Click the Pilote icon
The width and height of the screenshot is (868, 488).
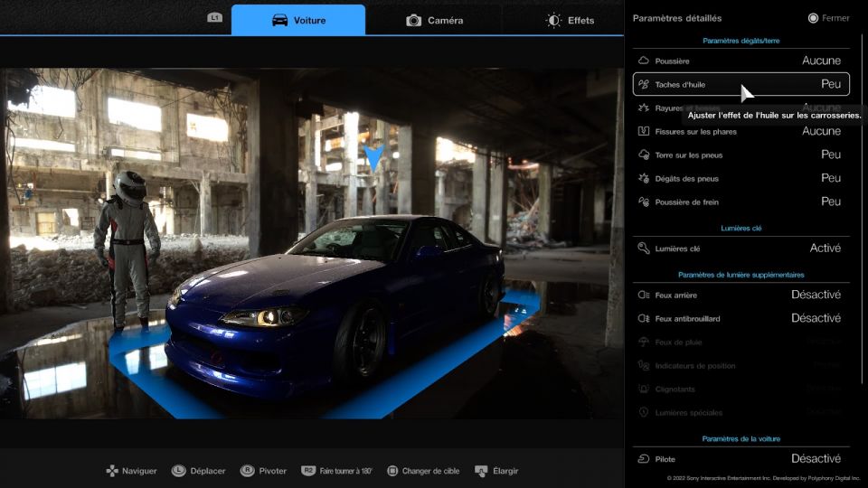[x=643, y=459]
